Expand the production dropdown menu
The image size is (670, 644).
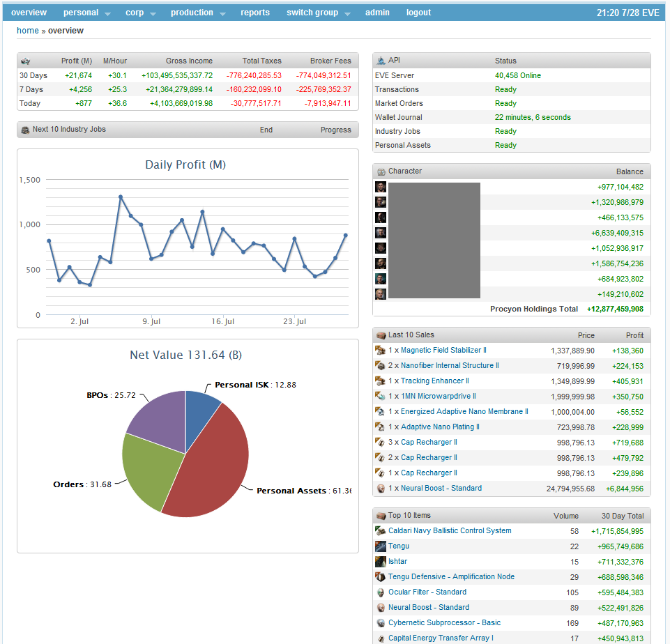(x=198, y=13)
